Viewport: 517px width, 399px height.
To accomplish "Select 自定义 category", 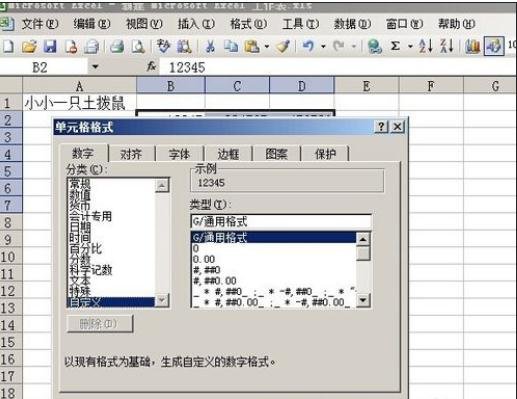I will 111,302.
